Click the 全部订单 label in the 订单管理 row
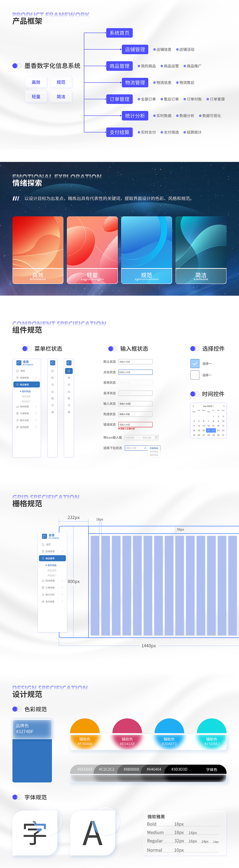The height and width of the screenshot is (868, 239). 148,99
